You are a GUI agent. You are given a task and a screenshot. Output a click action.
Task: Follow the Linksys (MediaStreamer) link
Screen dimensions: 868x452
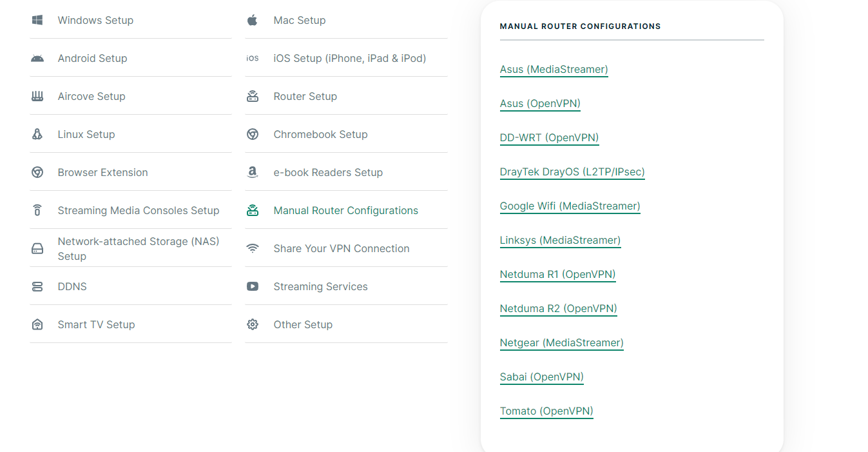point(561,240)
